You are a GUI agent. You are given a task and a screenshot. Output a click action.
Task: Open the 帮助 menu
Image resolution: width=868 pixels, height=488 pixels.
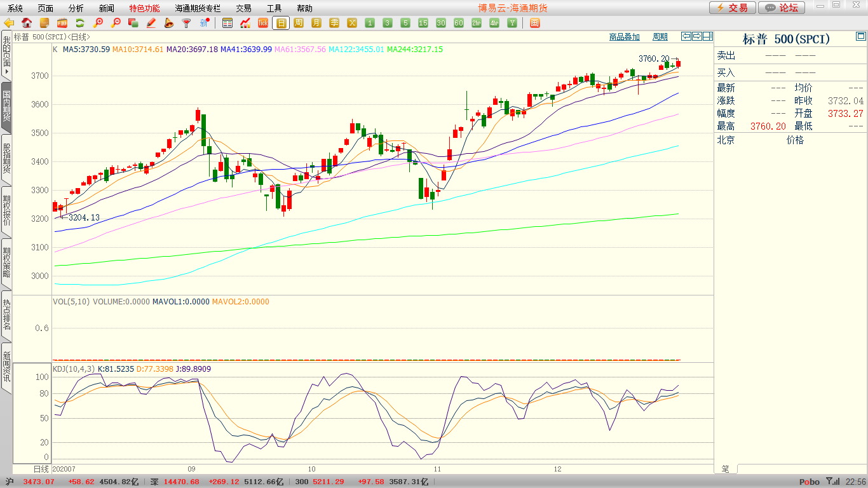tap(304, 8)
